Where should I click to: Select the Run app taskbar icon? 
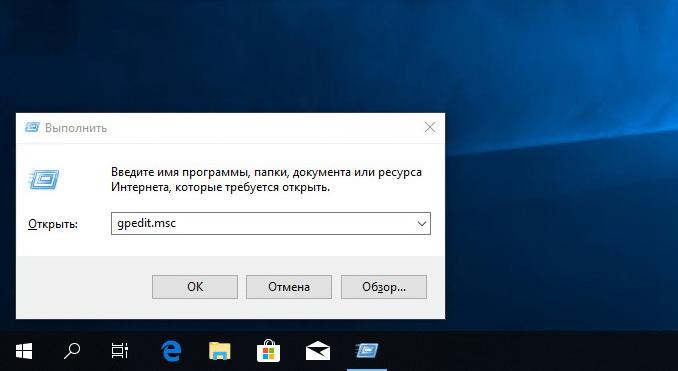[x=367, y=351]
